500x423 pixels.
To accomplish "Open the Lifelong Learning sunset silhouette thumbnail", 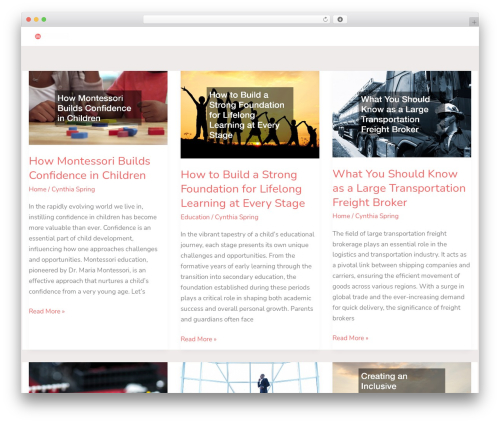I will tap(250, 114).
